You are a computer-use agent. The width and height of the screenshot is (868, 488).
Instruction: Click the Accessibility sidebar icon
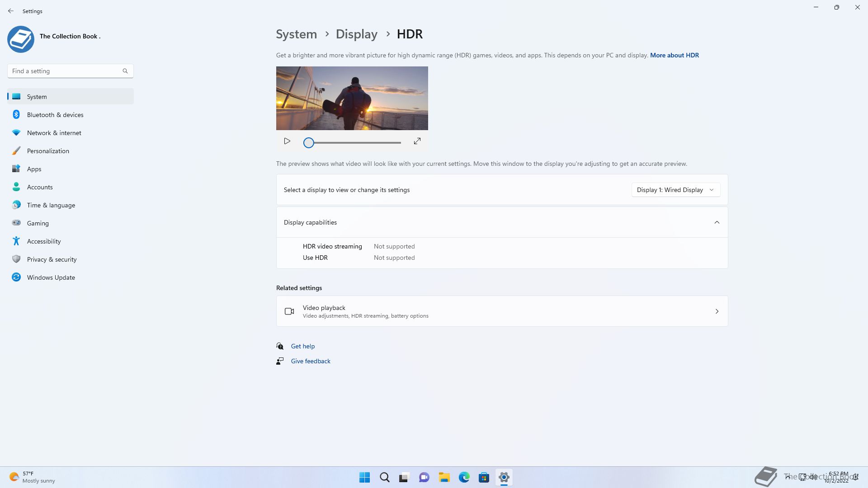coord(16,241)
